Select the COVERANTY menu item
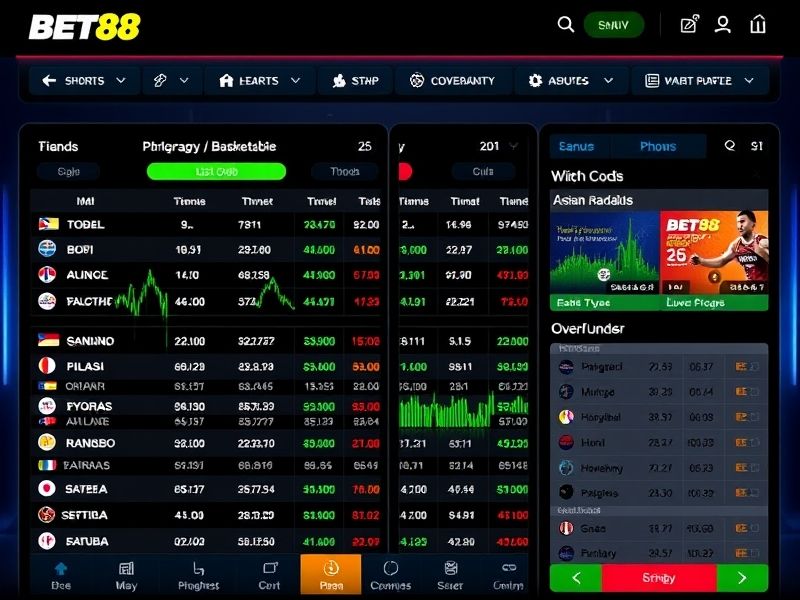Screen dimensions: 800x600 [452, 81]
